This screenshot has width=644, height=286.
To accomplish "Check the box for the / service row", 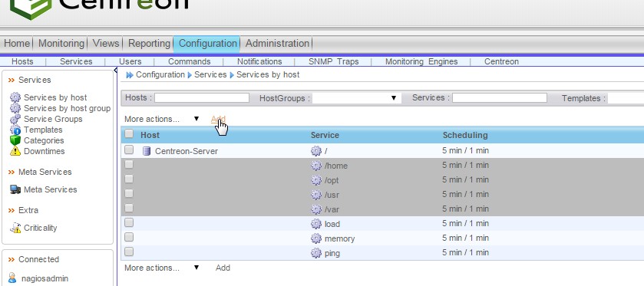I will click(x=129, y=150).
